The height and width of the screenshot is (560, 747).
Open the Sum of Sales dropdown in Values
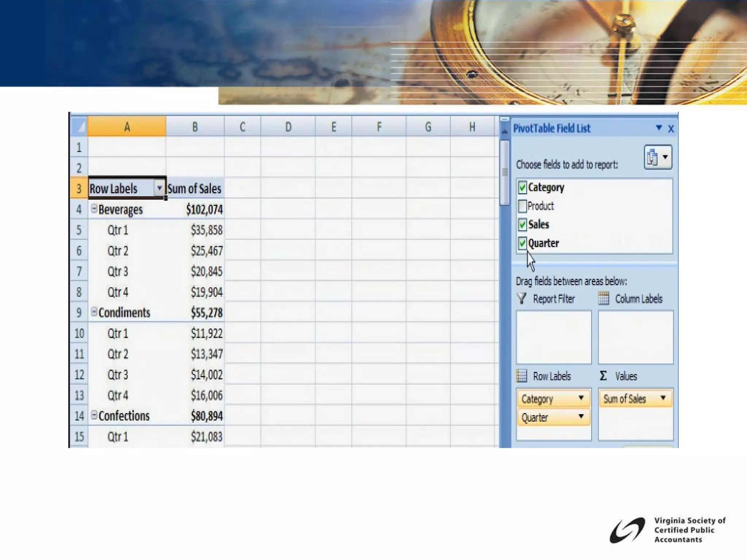pos(663,398)
